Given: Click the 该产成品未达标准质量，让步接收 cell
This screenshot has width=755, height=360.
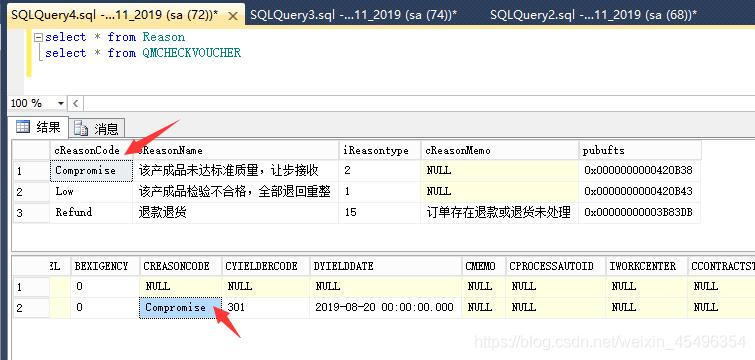Looking at the screenshot, I should 235,170.
